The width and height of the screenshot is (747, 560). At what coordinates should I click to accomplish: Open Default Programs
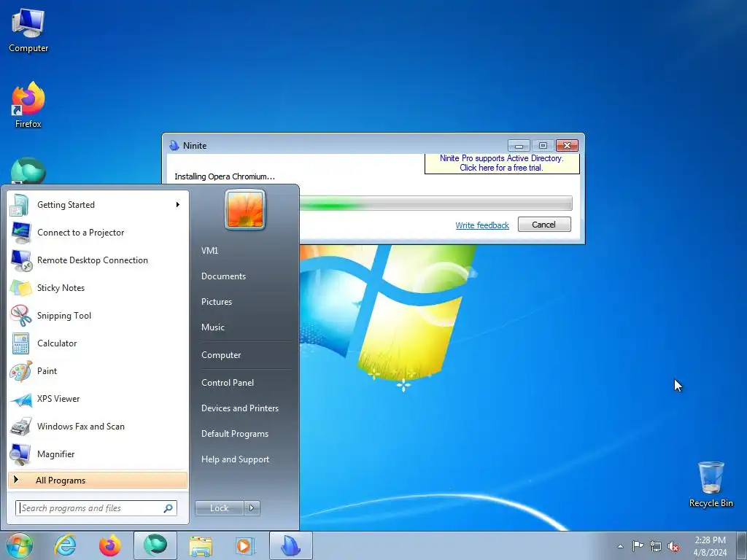point(234,434)
